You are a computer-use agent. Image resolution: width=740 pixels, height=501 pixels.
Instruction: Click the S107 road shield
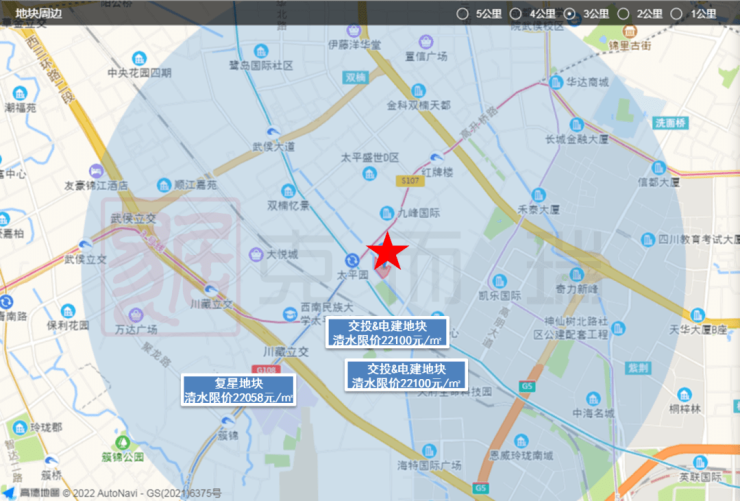[410, 181]
